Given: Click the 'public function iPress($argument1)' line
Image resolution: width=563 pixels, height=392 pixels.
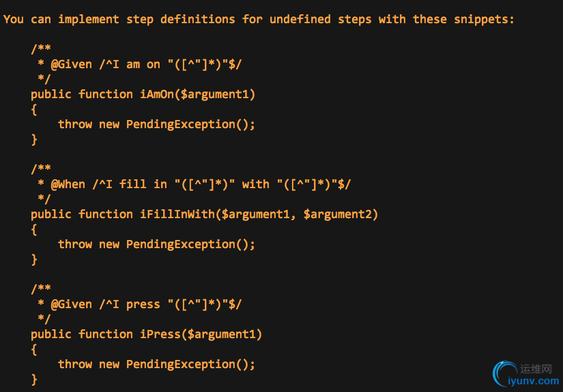Looking at the screenshot, I should pyautogui.click(x=147, y=334).
